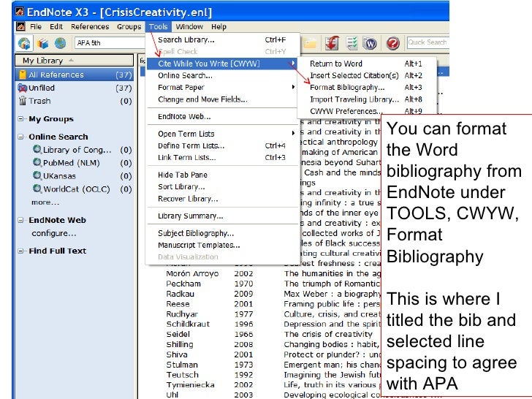Choose Library Summary
Image resolution: width=532 pixels, height=399 pixels.
pos(221,216)
